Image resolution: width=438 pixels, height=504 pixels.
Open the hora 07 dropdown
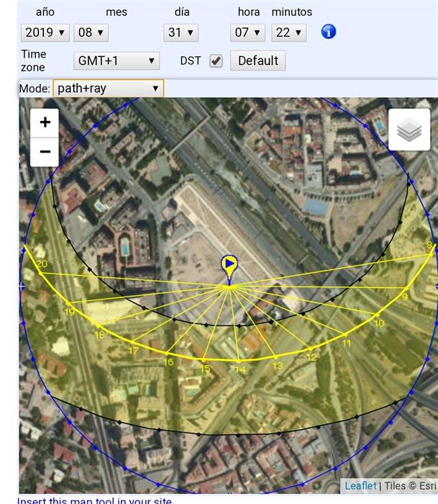click(248, 32)
